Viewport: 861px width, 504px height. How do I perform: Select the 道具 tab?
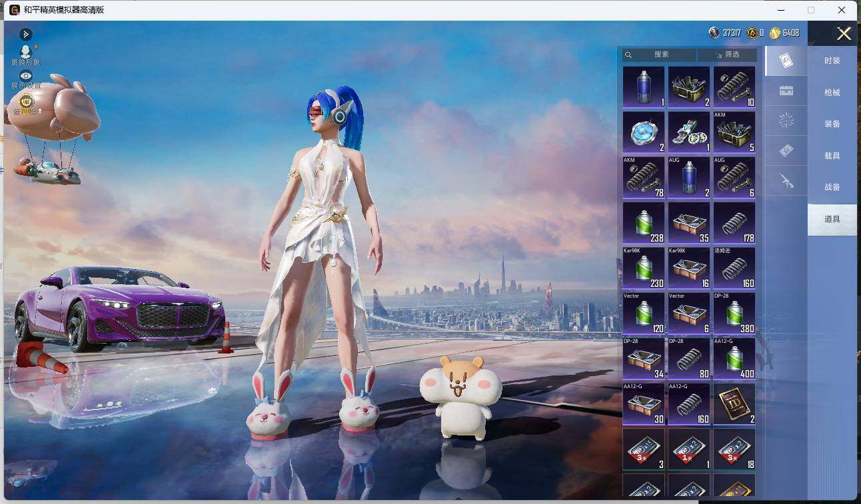point(832,219)
